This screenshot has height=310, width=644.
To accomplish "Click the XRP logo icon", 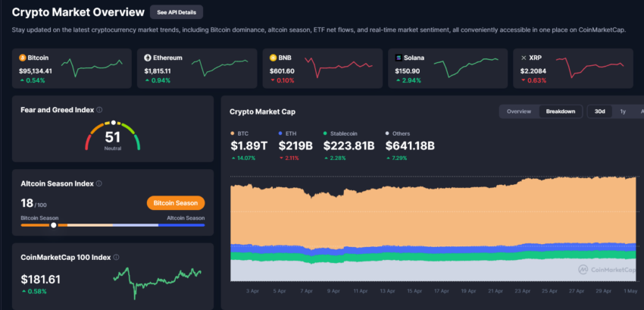I will tap(524, 58).
